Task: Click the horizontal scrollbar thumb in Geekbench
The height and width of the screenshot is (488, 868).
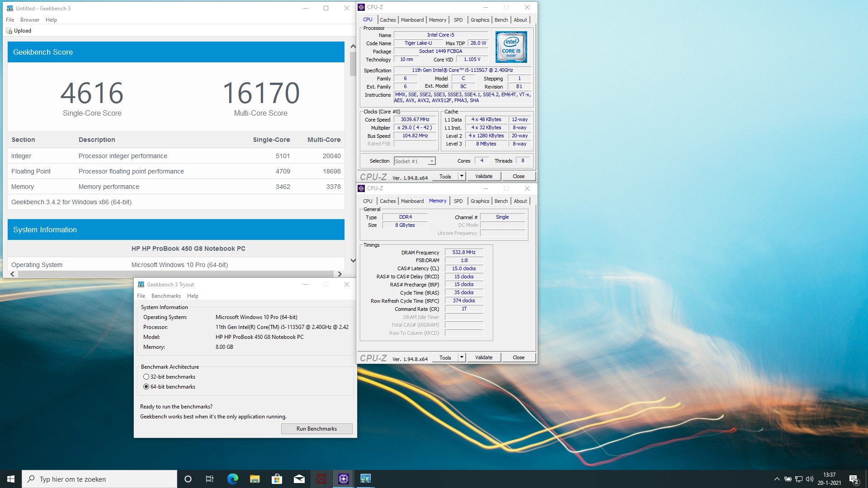Action: (x=175, y=274)
